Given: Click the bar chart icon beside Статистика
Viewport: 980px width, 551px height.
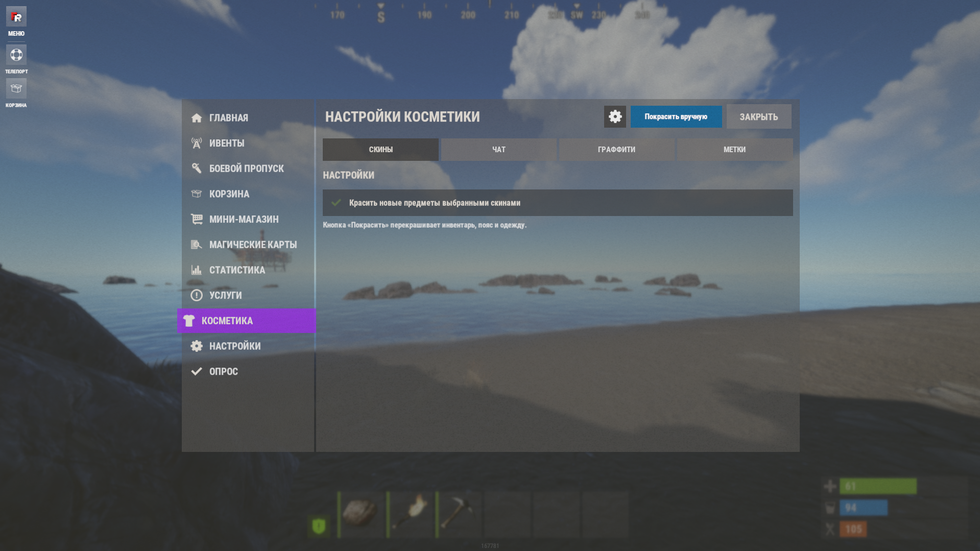Looking at the screenshot, I should [x=197, y=270].
